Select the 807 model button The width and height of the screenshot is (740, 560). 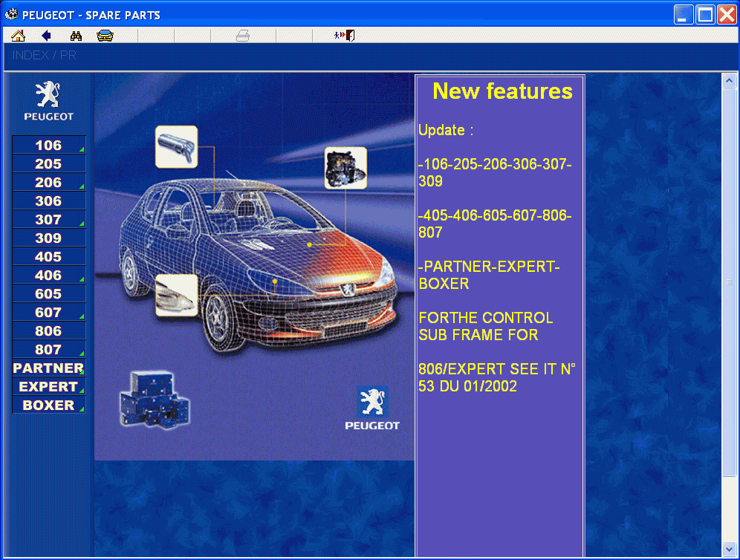[x=48, y=349]
